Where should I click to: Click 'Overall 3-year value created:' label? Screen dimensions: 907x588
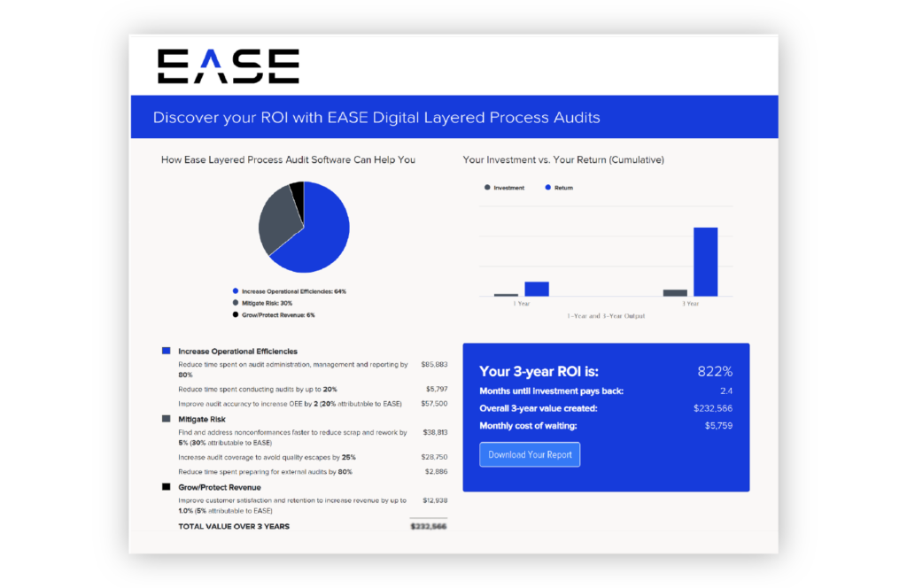538,408
